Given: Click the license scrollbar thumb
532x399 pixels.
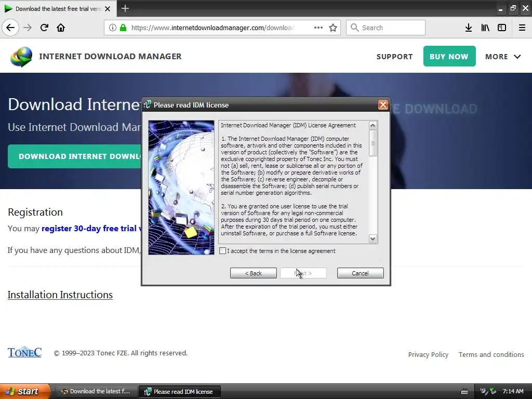Looking at the screenshot, I should tap(373, 143).
